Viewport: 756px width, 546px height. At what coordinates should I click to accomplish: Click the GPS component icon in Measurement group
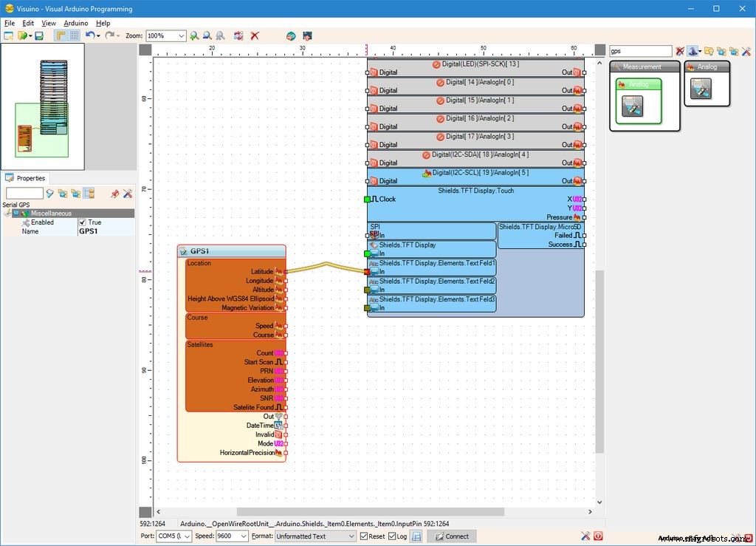pyautogui.click(x=633, y=106)
